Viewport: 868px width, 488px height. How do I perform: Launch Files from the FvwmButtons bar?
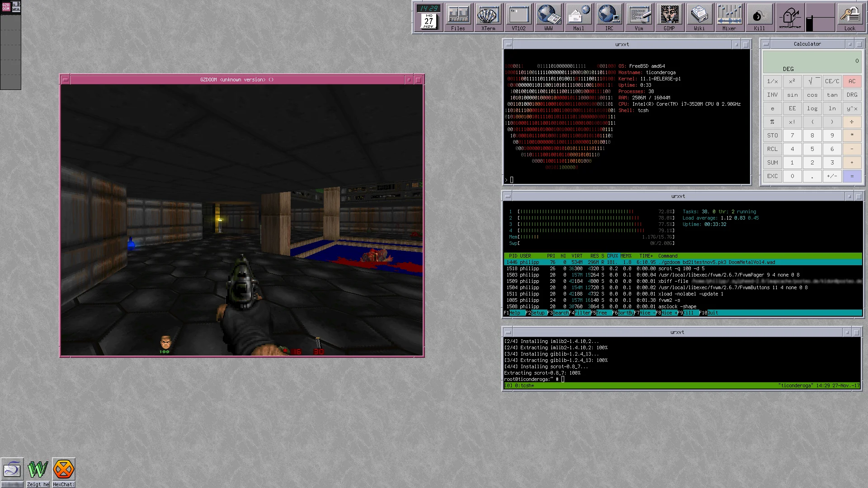pyautogui.click(x=458, y=18)
